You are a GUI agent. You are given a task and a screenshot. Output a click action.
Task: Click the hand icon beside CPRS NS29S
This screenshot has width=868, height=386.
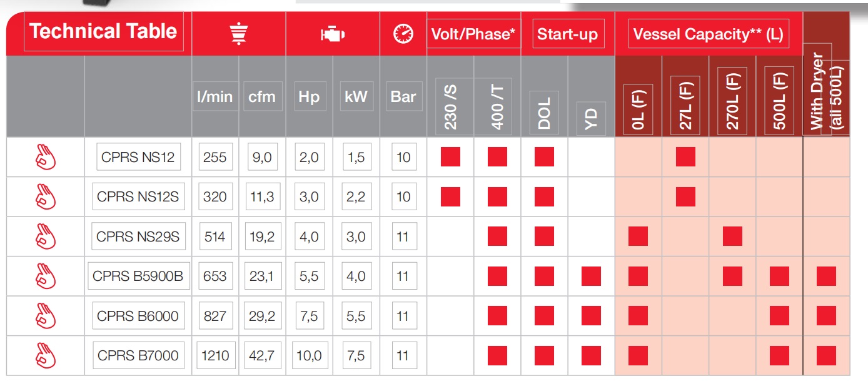coord(46,236)
